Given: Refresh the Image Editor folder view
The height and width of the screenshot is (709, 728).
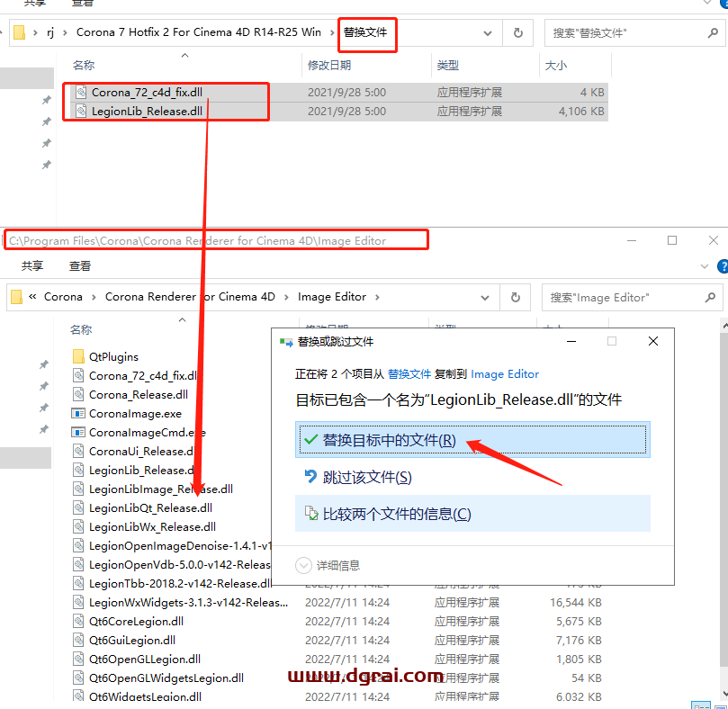Looking at the screenshot, I should pyautogui.click(x=515, y=296).
